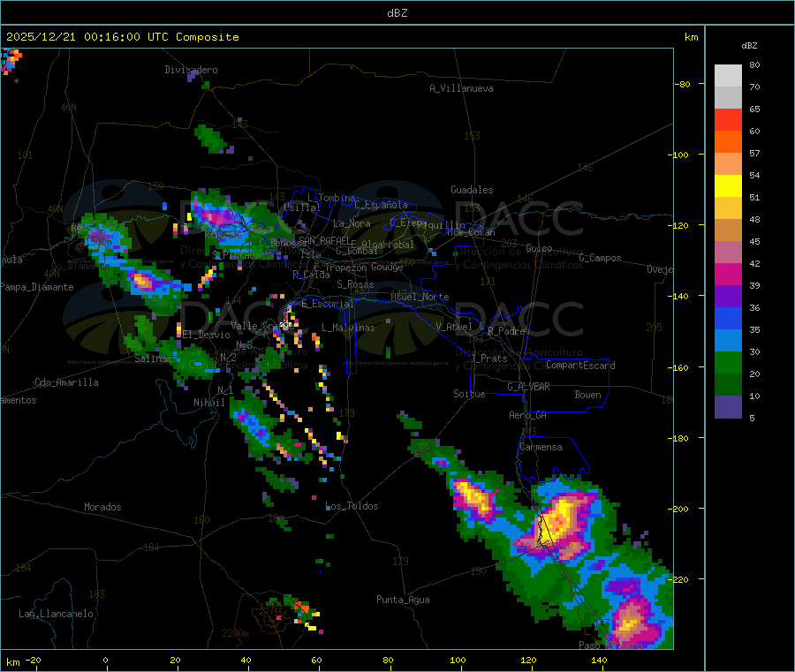Click the yellow 51-54 dBZ legend swatch
Viewport: 795px width, 672px height.
tap(728, 186)
